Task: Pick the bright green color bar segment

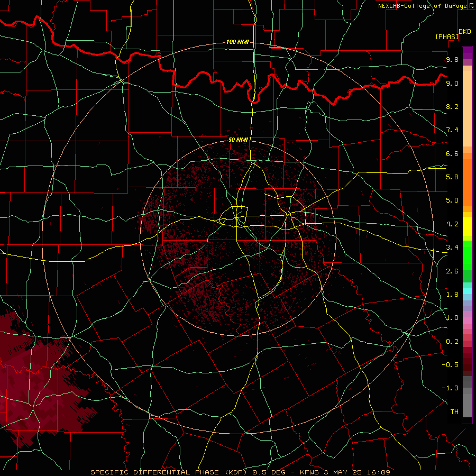Action: (x=467, y=255)
